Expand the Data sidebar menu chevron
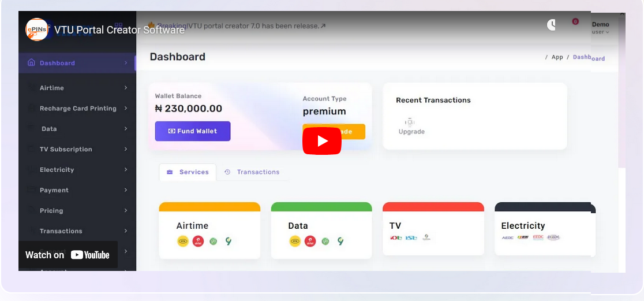This screenshot has height=301, width=644. click(x=126, y=129)
